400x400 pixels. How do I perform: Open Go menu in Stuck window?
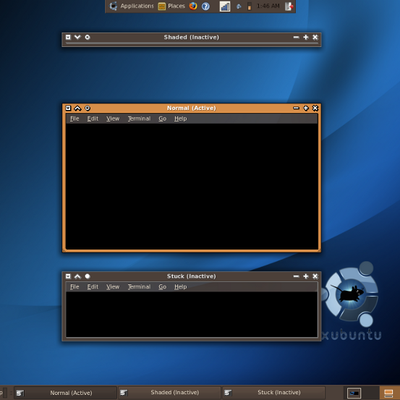(x=162, y=287)
